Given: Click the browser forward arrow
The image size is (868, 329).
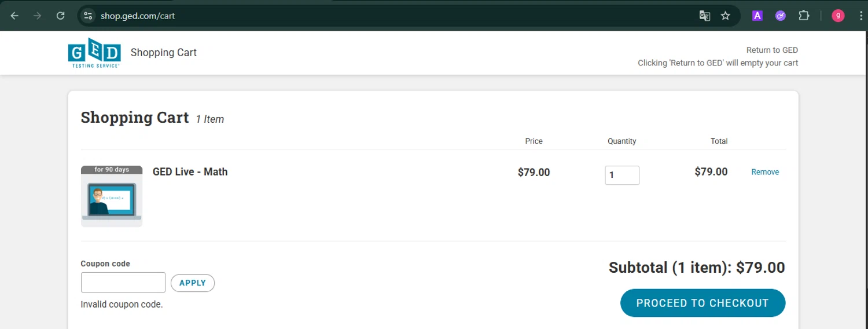Looking at the screenshot, I should [x=37, y=16].
